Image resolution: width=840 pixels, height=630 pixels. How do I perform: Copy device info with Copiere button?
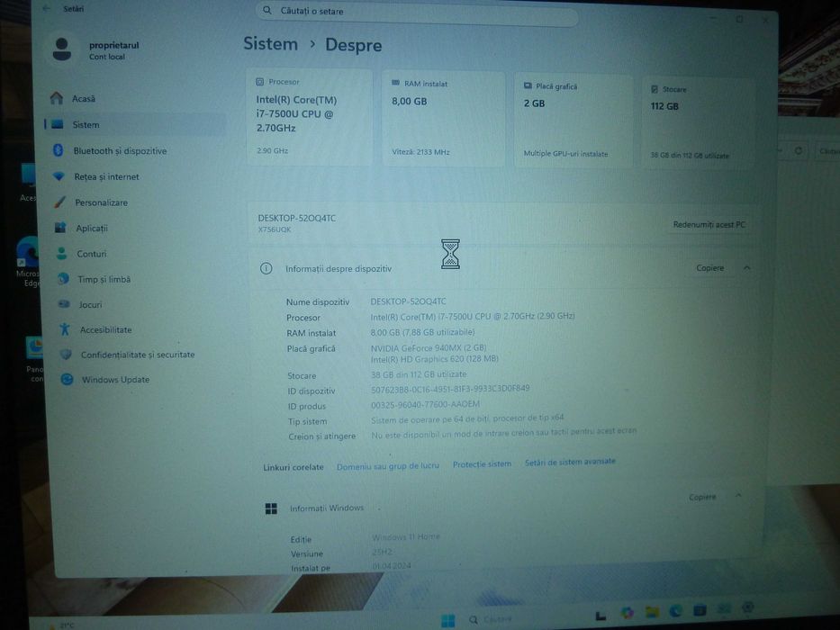point(709,267)
